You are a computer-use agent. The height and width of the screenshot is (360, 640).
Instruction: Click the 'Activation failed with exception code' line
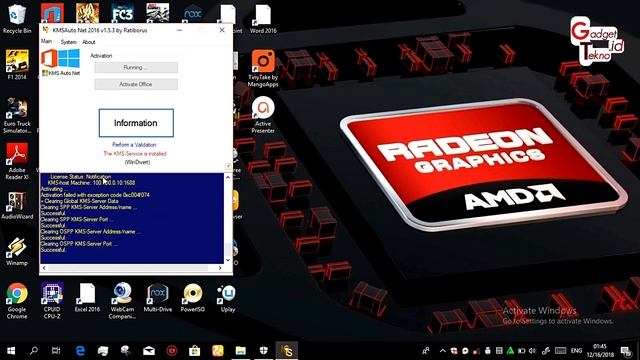[95, 195]
